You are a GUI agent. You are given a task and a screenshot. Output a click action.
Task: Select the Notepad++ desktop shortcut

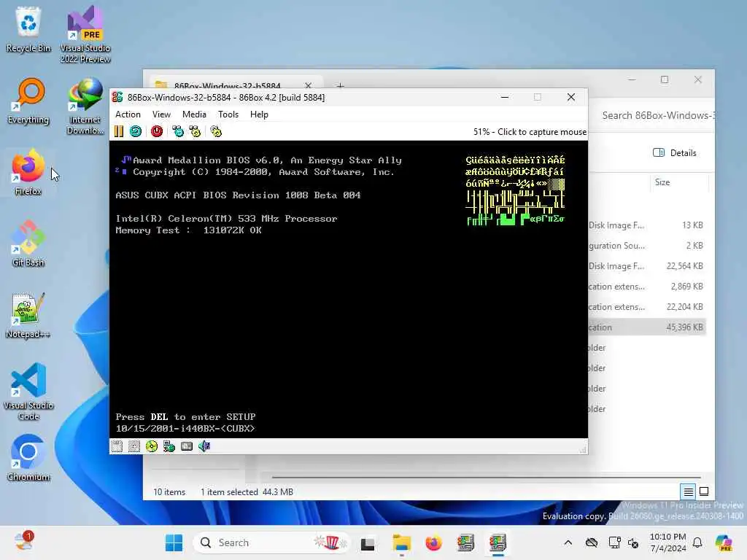pos(28,315)
